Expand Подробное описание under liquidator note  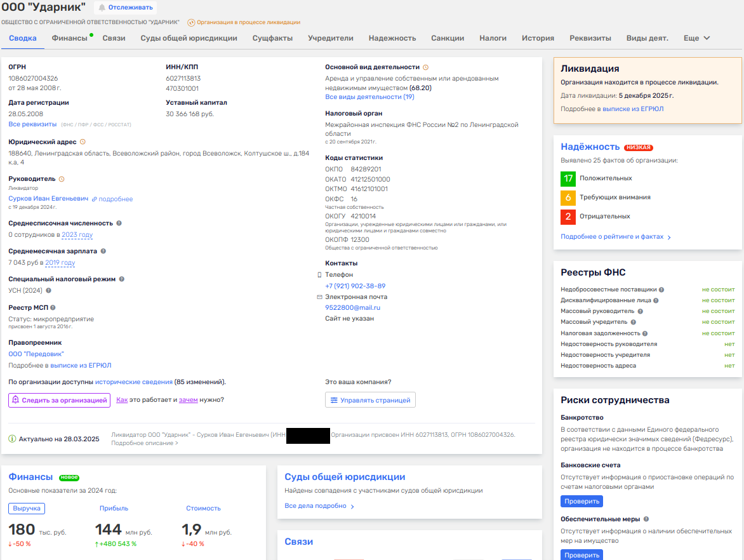(x=145, y=443)
